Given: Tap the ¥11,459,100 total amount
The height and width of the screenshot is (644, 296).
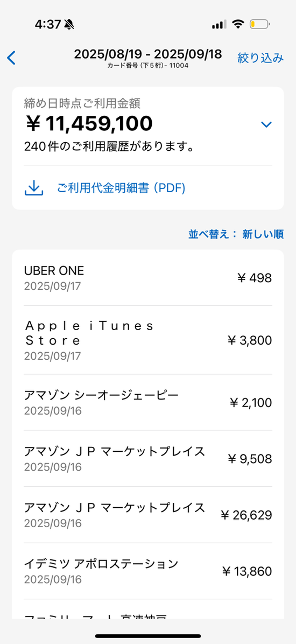Looking at the screenshot, I should click(89, 124).
